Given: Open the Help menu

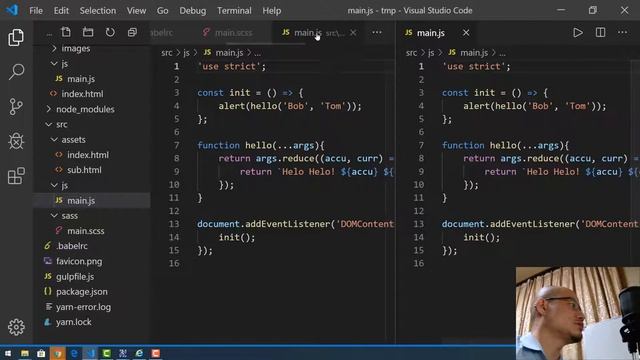Looking at the screenshot, I should [271, 11].
